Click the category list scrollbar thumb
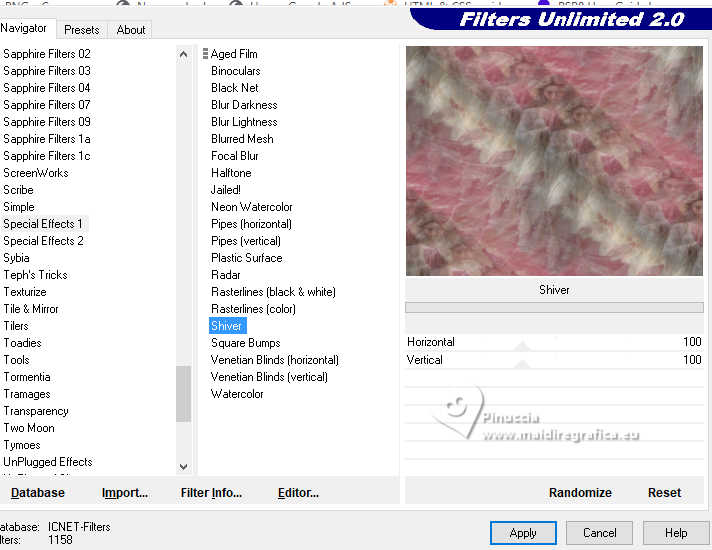The height and width of the screenshot is (550, 712). point(183,394)
